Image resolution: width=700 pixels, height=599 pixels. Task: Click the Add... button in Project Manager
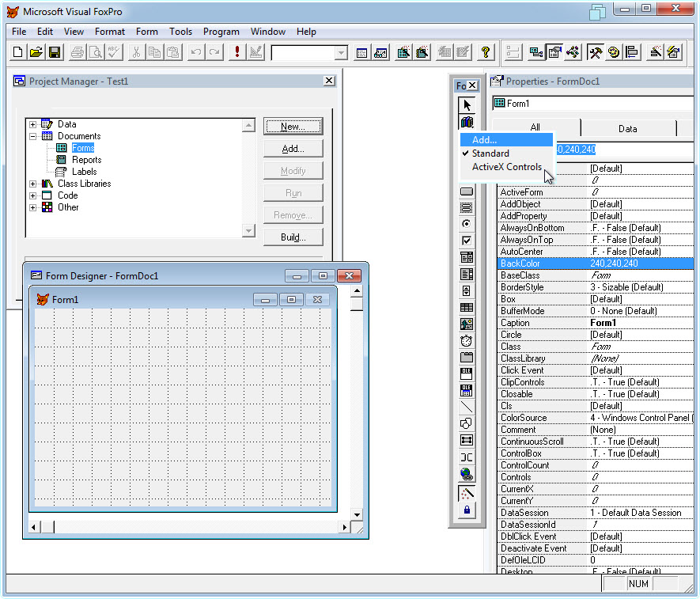coord(293,149)
